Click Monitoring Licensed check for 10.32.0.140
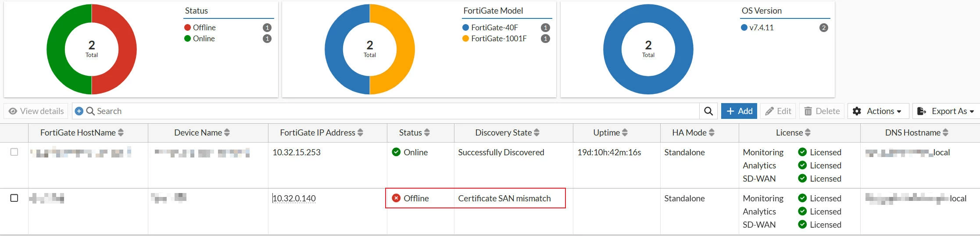The height and width of the screenshot is (236, 980). tap(802, 198)
